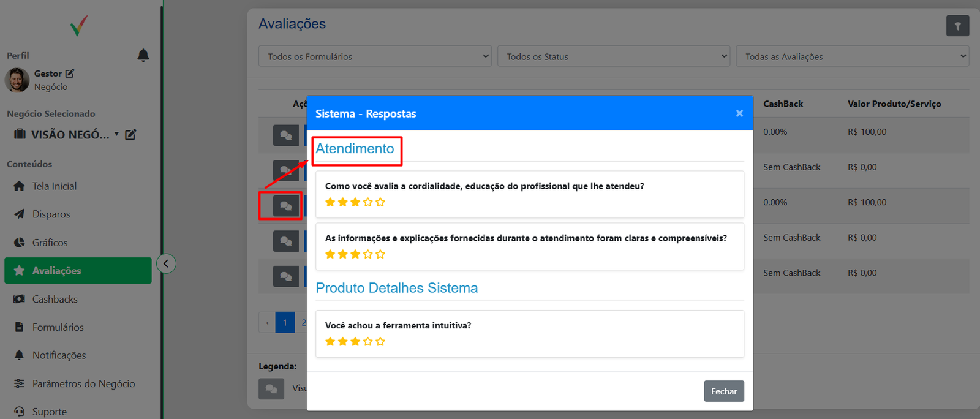Expand the selected business dropdown arrow

click(116, 134)
